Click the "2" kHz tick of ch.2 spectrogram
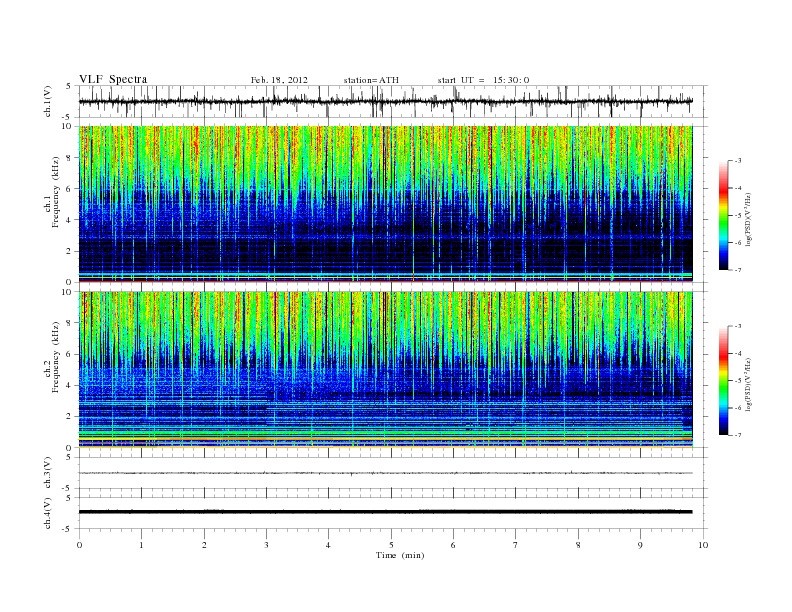792x612 pixels. pos(69,417)
